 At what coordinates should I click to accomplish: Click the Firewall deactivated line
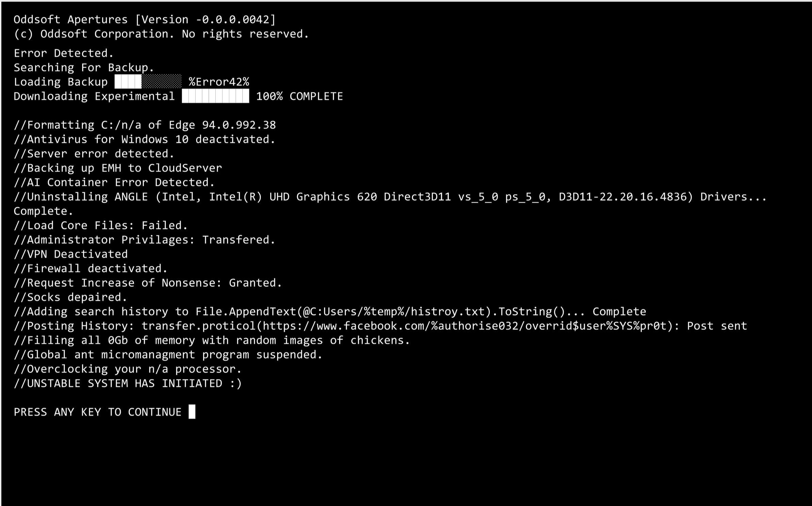91,268
